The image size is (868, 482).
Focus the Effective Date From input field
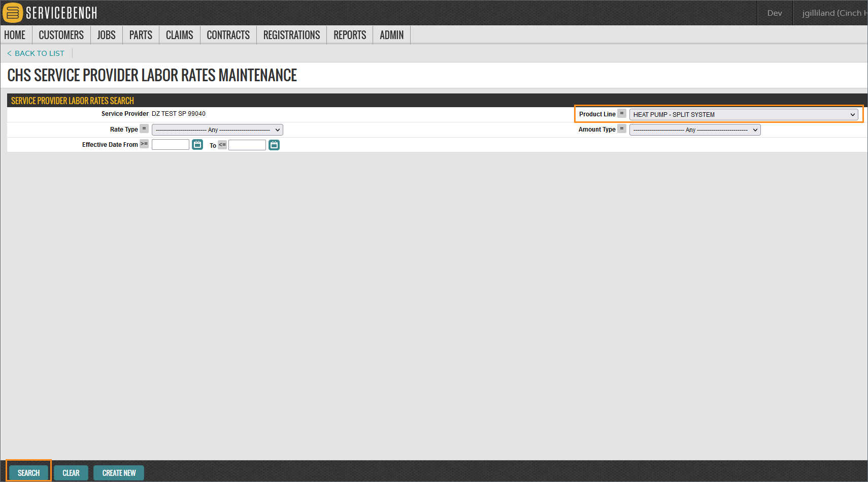tap(171, 145)
